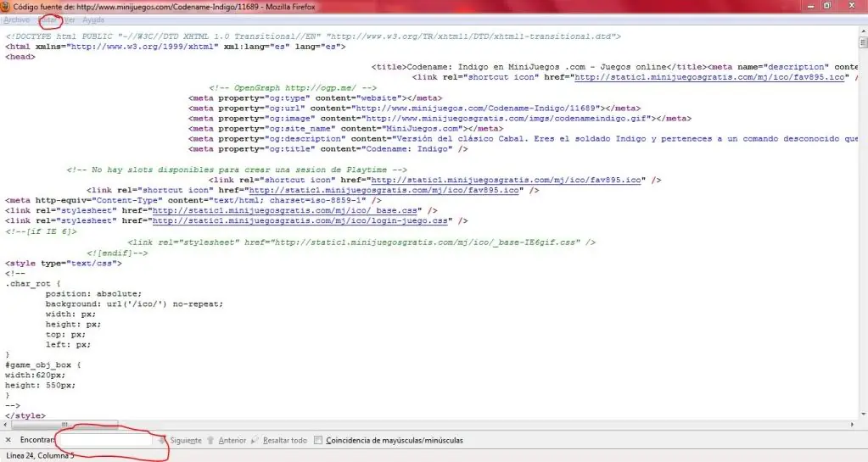
Task: Minimize the source code window
Action: pos(811,6)
